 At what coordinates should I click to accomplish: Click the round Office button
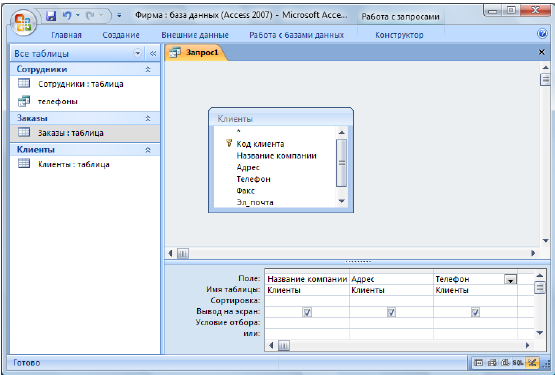pos(24,22)
